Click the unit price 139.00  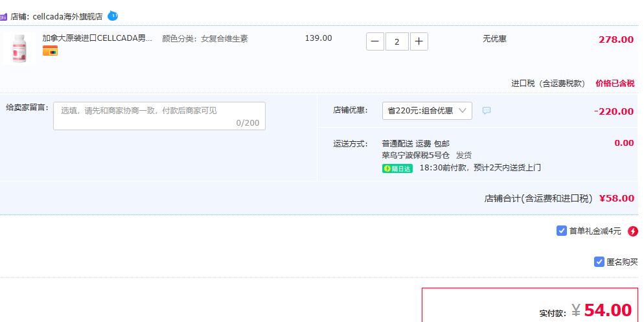point(318,38)
